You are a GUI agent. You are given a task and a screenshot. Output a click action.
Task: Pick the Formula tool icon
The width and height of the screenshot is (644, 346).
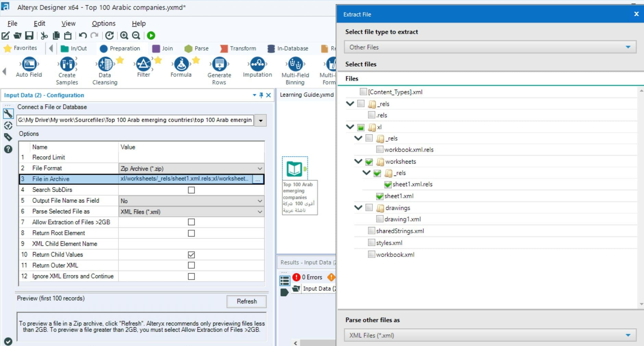point(181,64)
